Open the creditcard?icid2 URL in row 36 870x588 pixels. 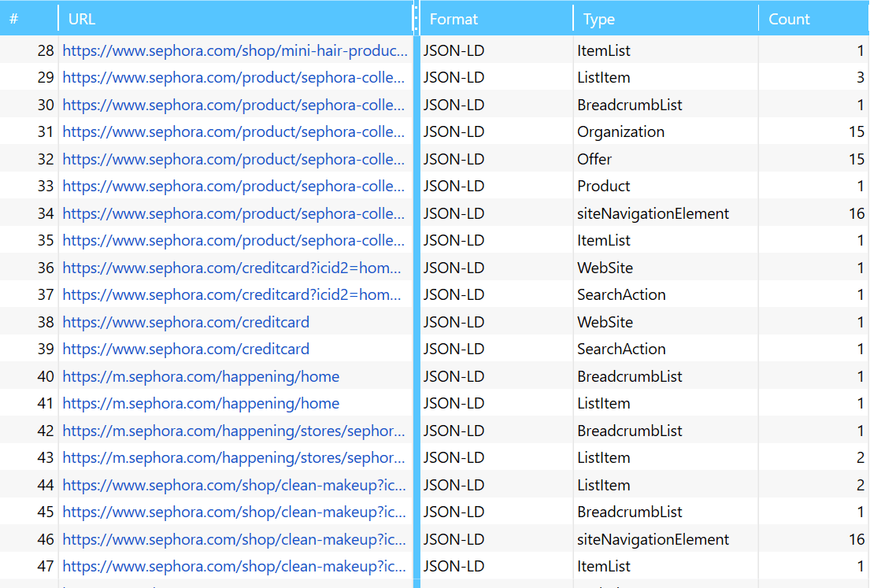pyautogui.click(x=231, y=268)
